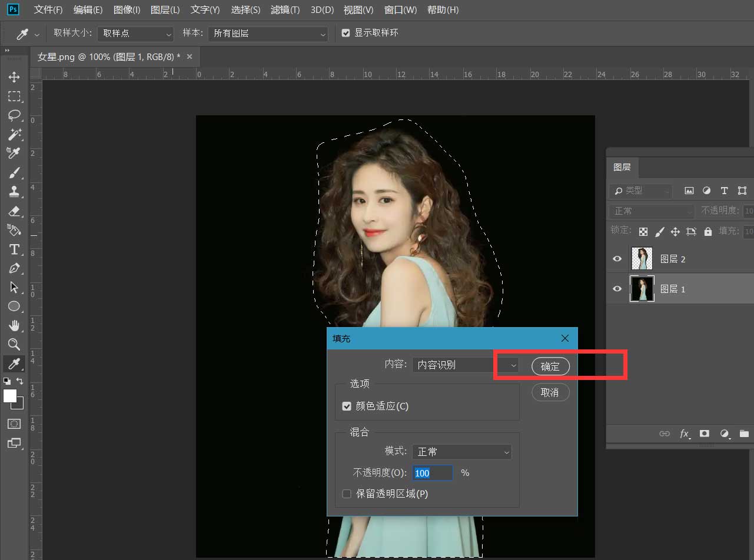Open blend 模式 dropdown in fill dialog
Viewport: 754px width, 560px height.
[461, 452]
